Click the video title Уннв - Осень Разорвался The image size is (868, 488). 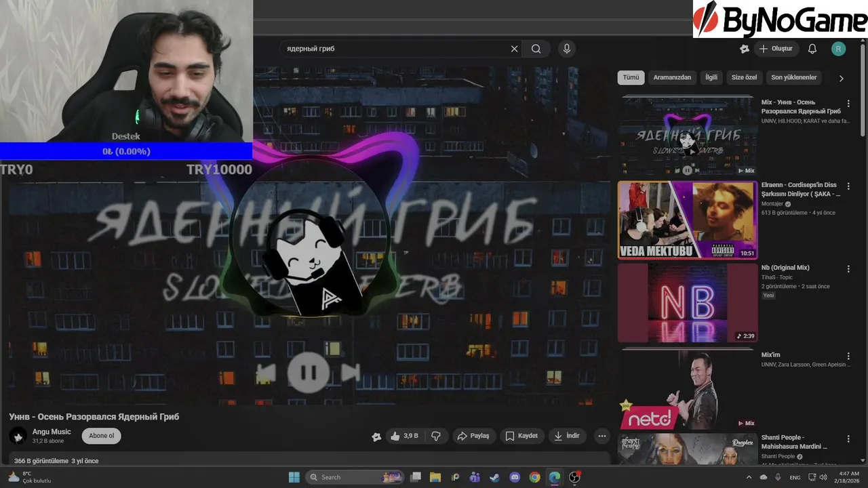94,417
